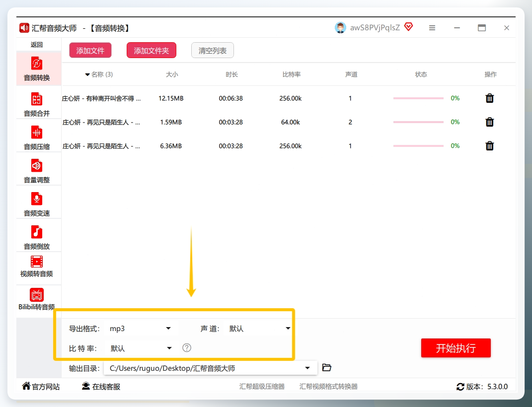Screen dimensions: 532x407
Task: Open the 汇帮视频格式转换器 link
Action: [x=328, y=387]
